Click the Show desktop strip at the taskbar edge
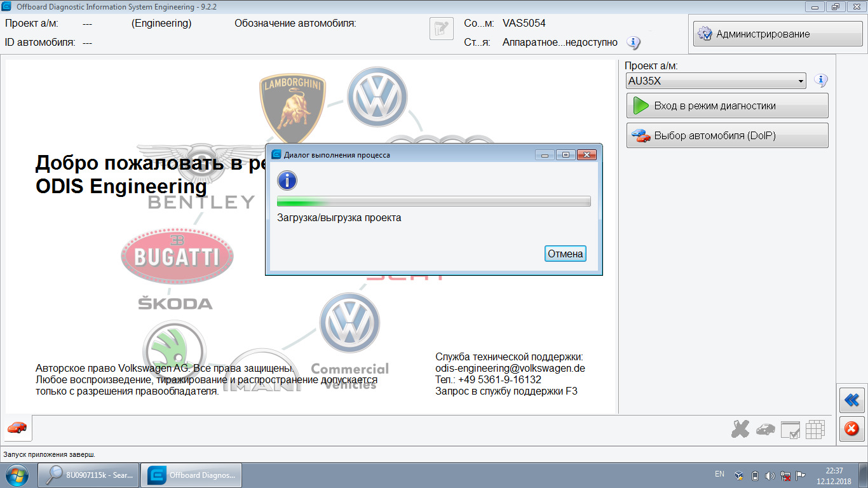Viewport: 868px width, 488px height. [864, 475]
